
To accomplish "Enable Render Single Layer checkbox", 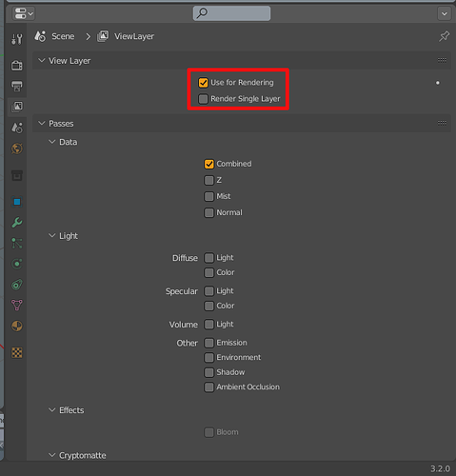I will coord(203,99).
